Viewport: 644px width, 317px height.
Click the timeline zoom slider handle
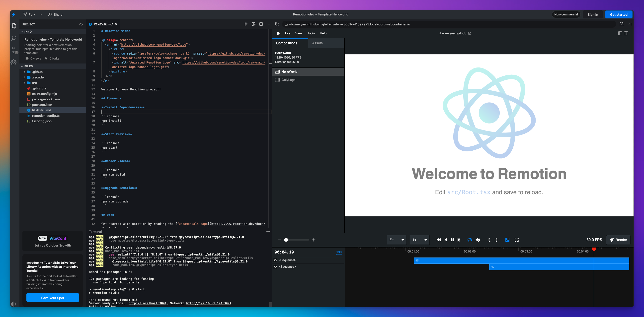[x=286, y=240]
